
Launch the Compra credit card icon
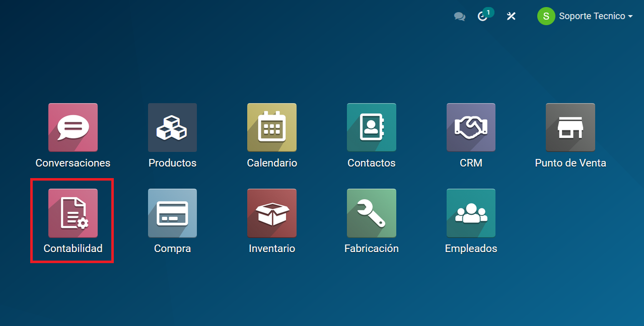click(172, 213)
